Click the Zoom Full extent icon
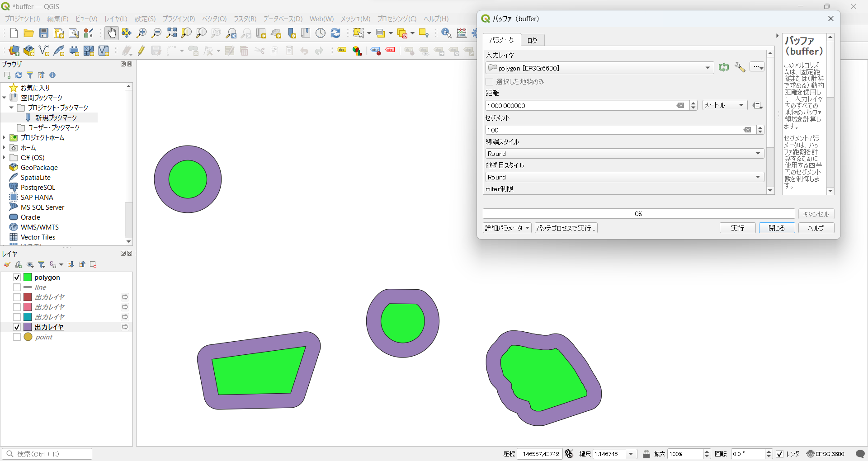The image size is (868, 461). pyautogui.click(x=171, y=33)
